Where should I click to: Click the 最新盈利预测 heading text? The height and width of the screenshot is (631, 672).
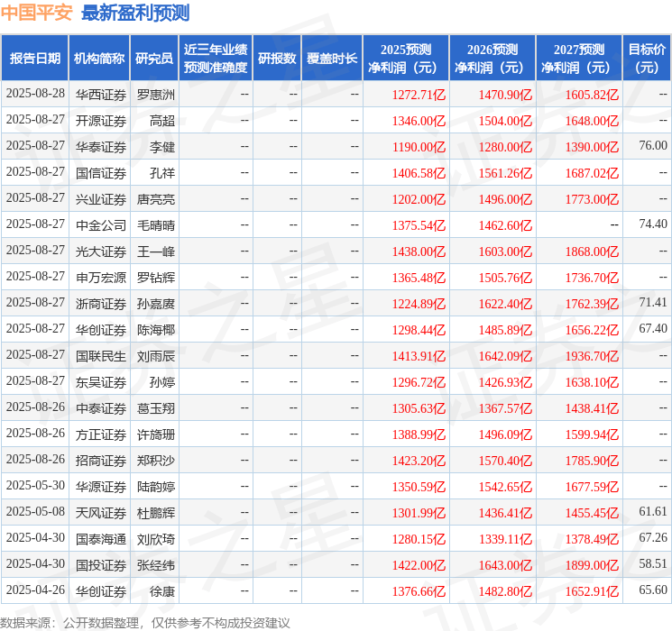point(135,13)
